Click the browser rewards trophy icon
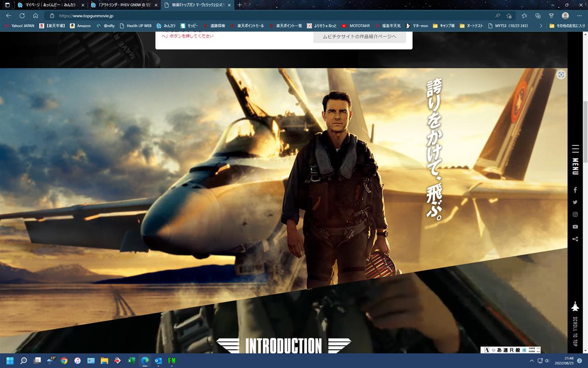Screen dimensions: 588x368 click(552, 16)
